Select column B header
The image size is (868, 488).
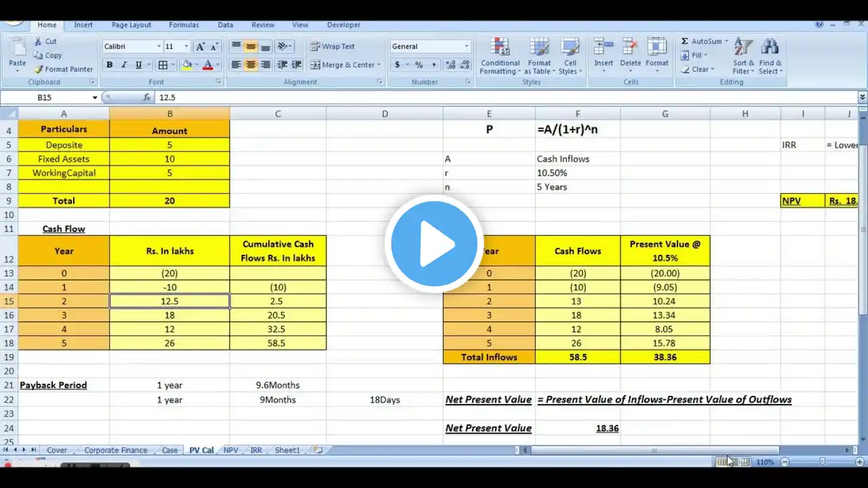170,114
